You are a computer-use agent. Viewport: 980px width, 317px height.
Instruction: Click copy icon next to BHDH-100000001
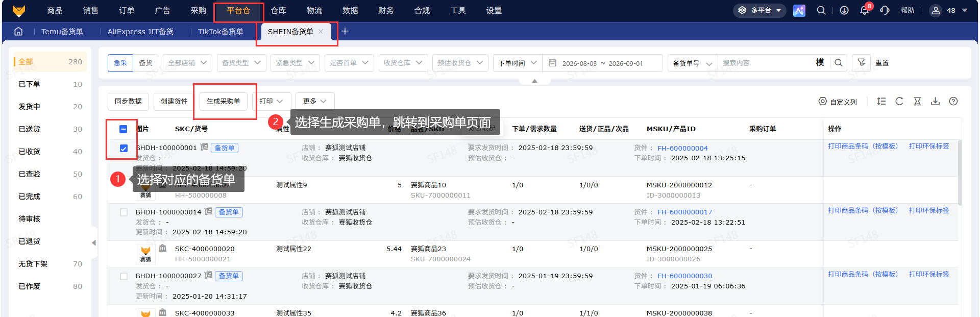[204, 147]
